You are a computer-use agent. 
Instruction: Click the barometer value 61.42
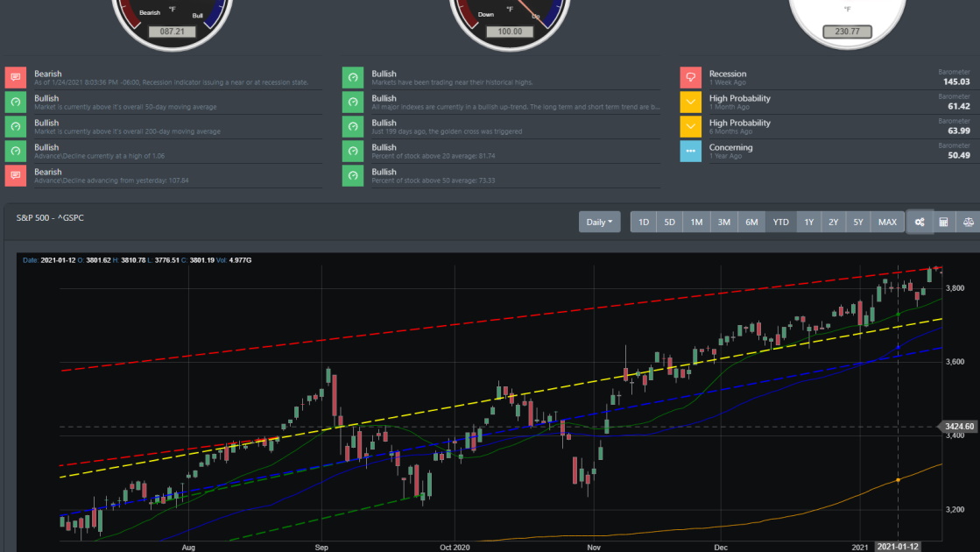coord(959,106)
